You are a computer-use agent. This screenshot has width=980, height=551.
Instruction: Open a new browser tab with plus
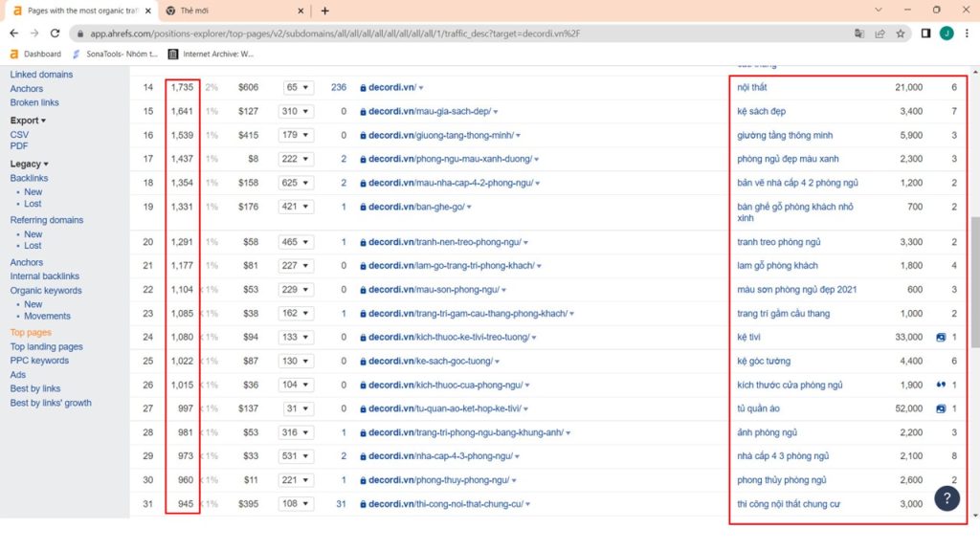tap(325, 11)
